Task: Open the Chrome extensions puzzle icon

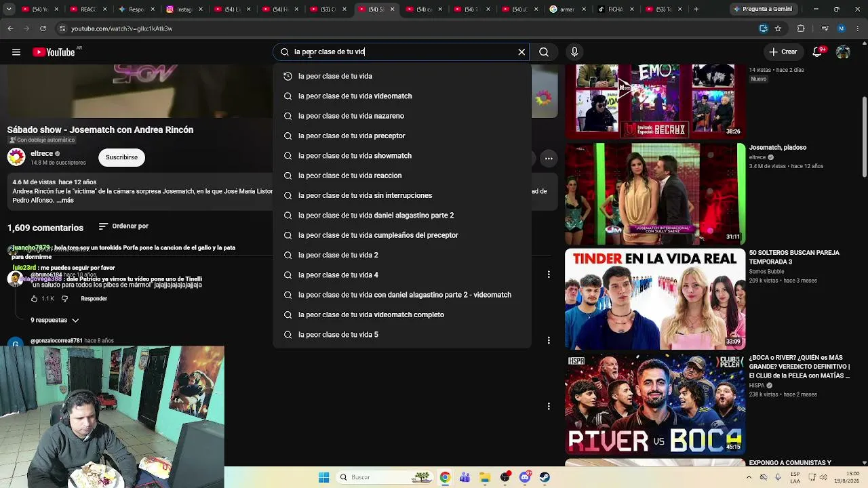Action: click(x=801, y=28)
